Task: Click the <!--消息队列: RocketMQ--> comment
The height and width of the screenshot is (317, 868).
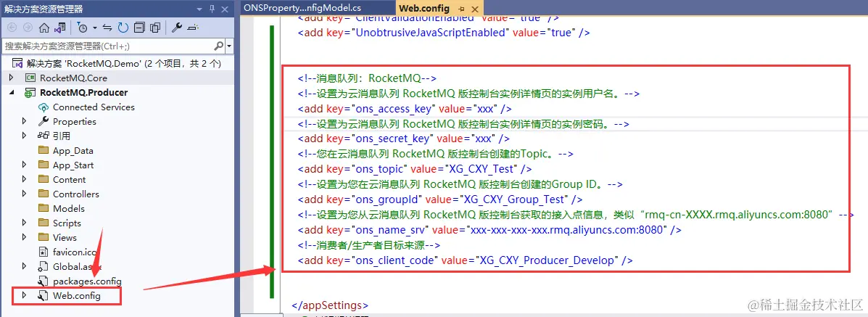Action: [368, 78]
